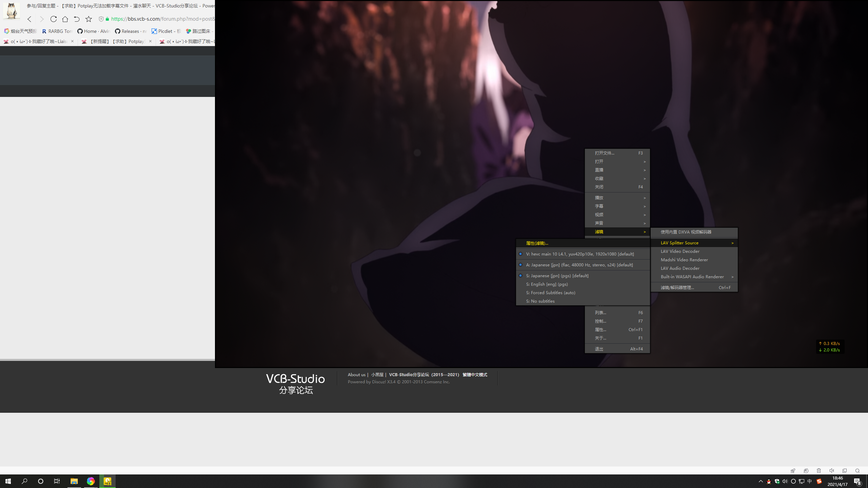Select 打开文件... in PotPlayer context menu
This screenshot has height=488, width=868.
617,153
